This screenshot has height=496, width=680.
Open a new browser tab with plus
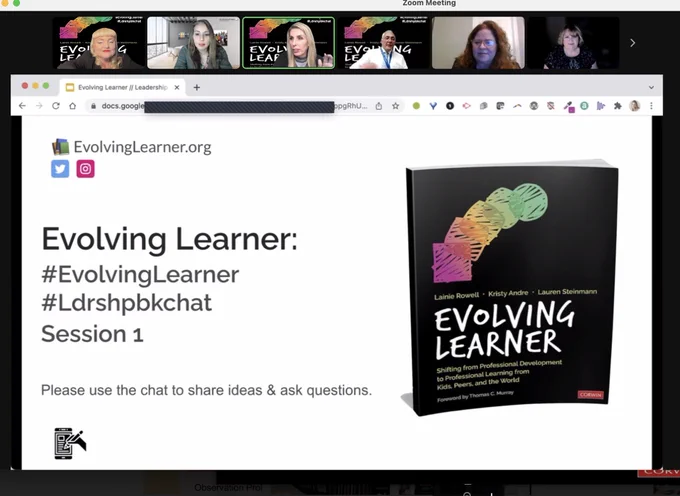pos(196,87)
